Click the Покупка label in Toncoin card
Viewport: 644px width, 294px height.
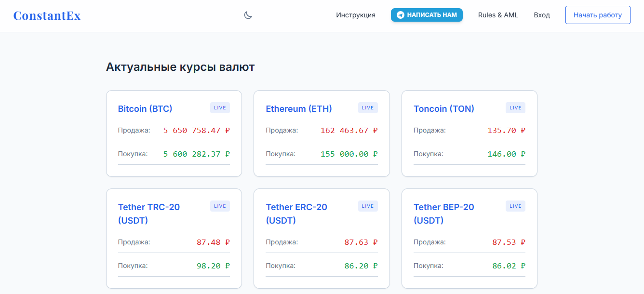click(x=428, y=154)
